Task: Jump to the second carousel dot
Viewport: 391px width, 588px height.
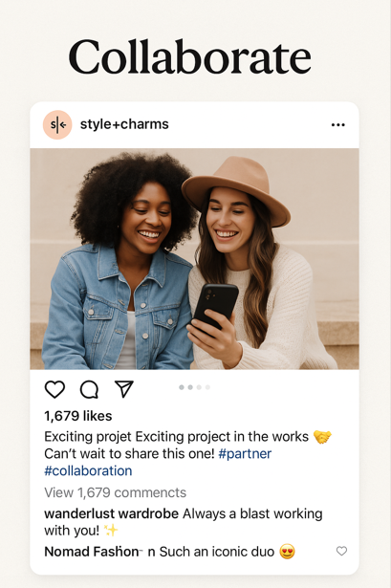Action: 190,387
